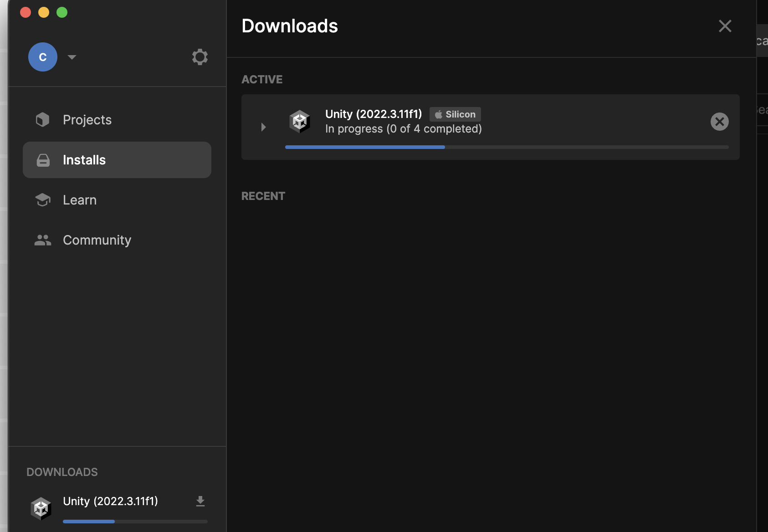The image size is (768, 532).
Task: Click the green macOS fullscreen button
Action: point(62,12)
